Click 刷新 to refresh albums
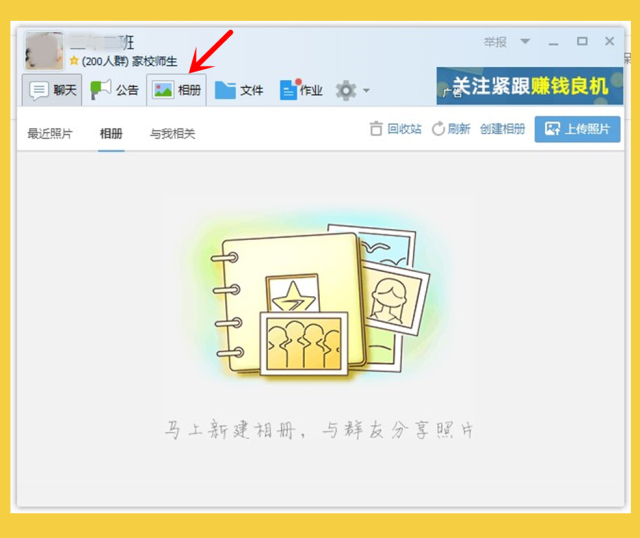640x538 pixels. 451,129
